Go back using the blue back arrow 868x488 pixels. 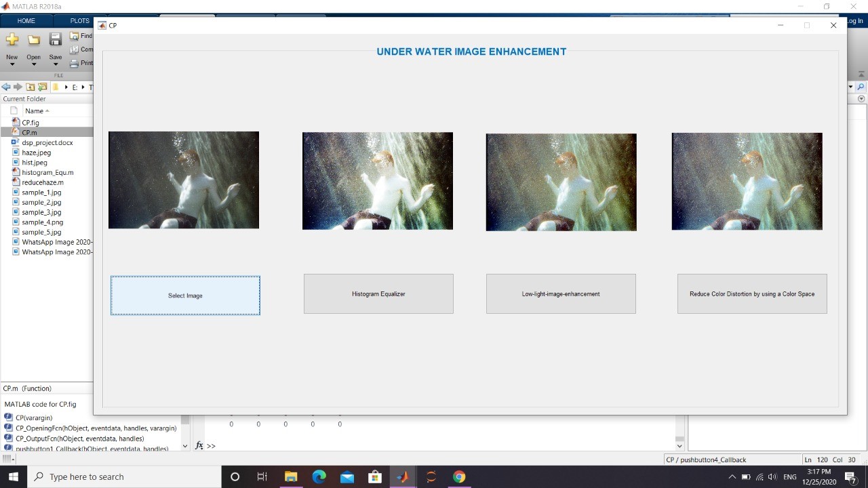[6, 87]
